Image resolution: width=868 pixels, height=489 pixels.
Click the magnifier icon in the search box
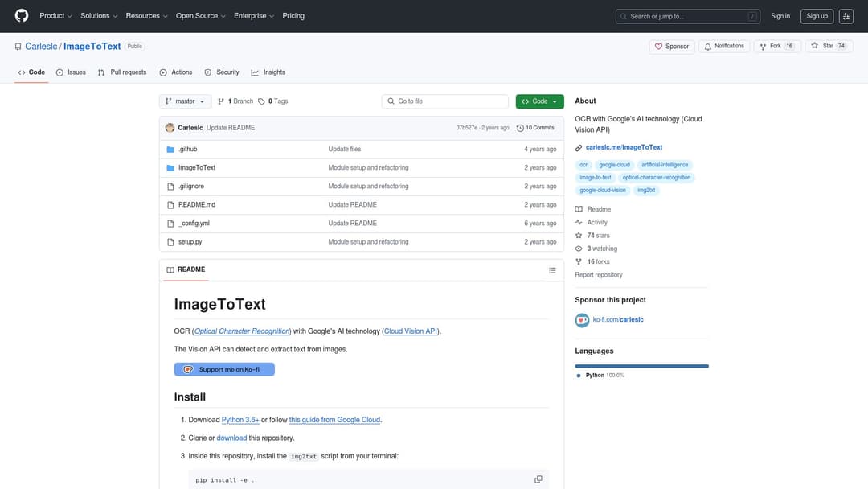tap(624, 17)
